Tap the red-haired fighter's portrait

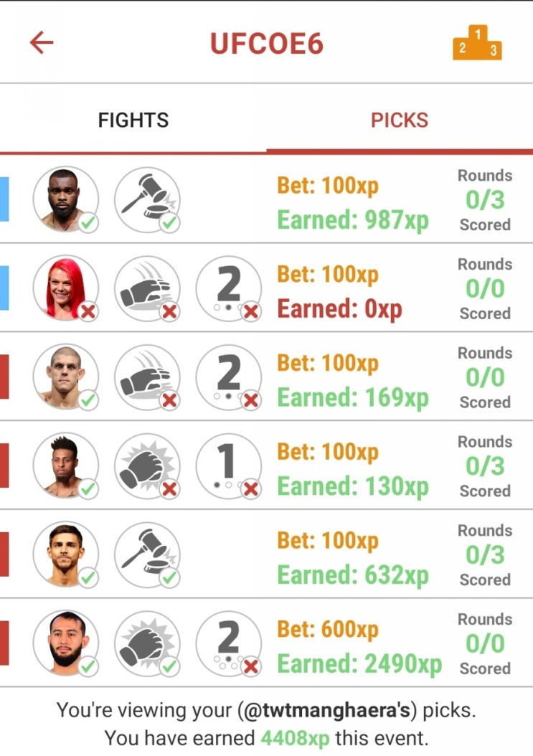65,288
